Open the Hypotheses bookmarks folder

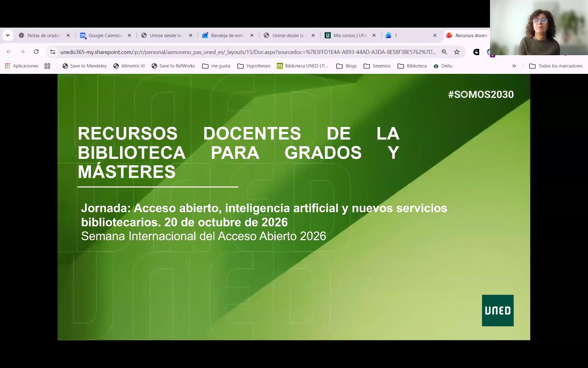(254, 66)
